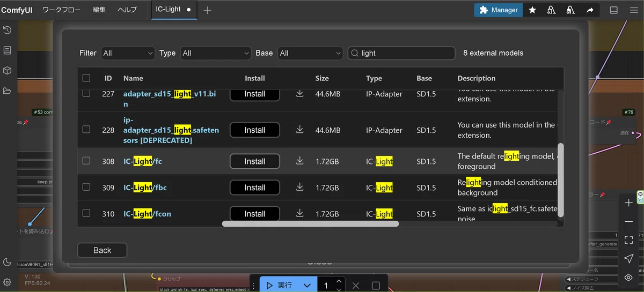Click the square clear-queue icon
This screenshot has height=292, width=644.
(376, 286)
